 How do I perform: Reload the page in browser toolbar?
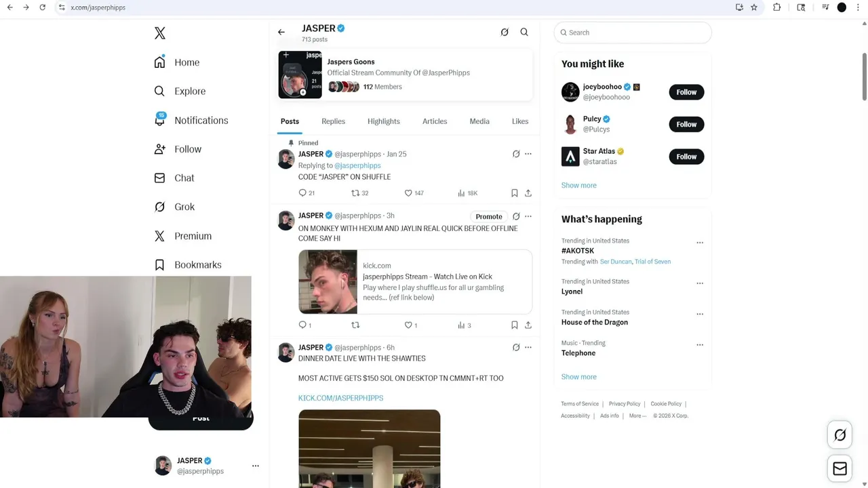click(42, 7)
